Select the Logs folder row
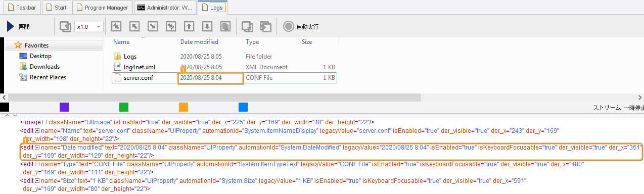The image size is (644, 194). (224, 57)
